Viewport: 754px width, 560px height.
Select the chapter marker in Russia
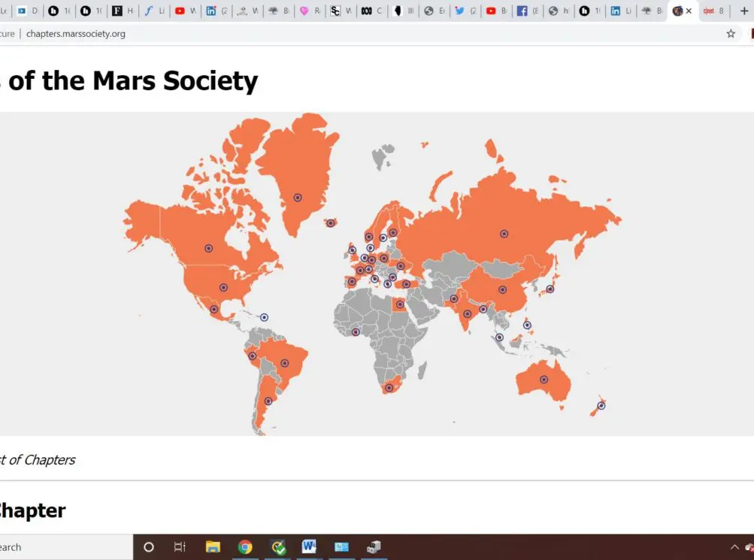(x=504, y=234)
